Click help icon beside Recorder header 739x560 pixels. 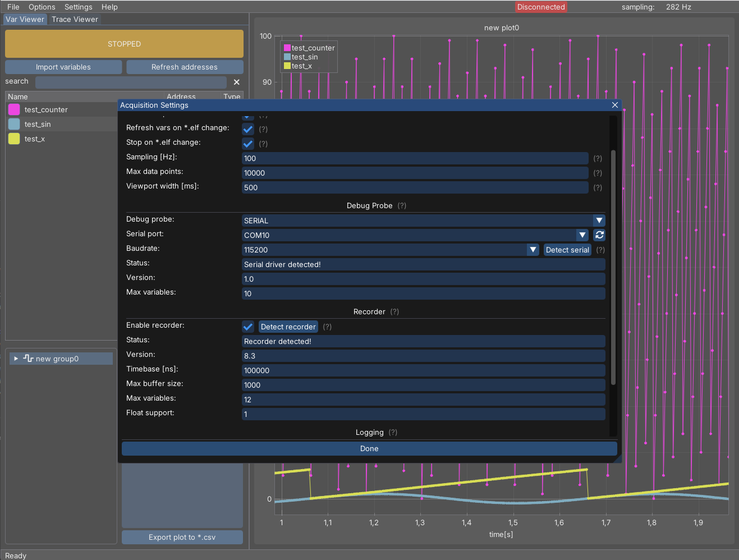(x=394, y=312)
